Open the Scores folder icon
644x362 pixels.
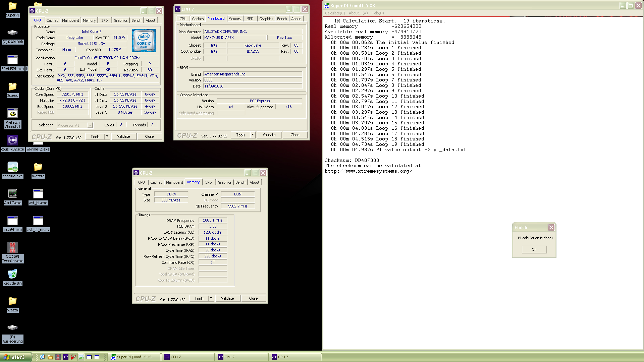[12, 90]
